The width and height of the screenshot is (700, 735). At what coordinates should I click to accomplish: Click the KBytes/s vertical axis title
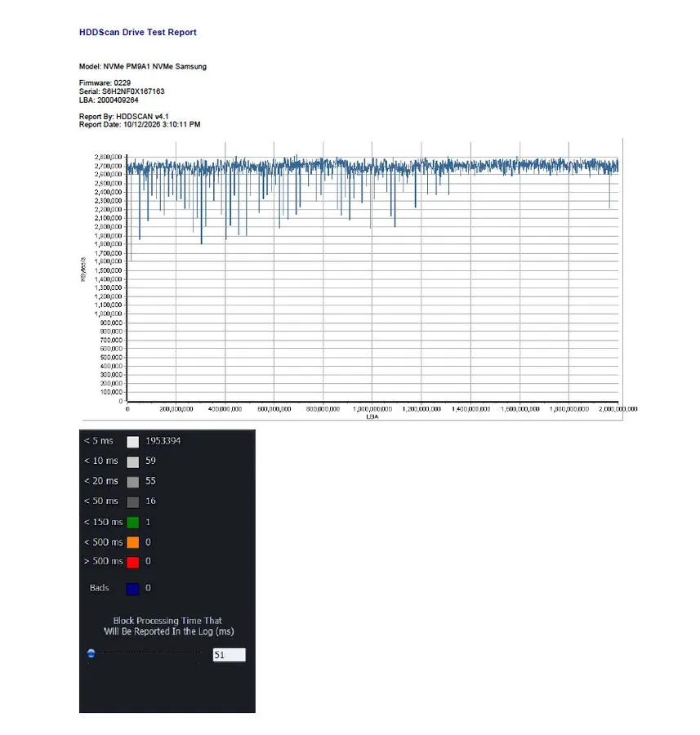tap(83, 269)
